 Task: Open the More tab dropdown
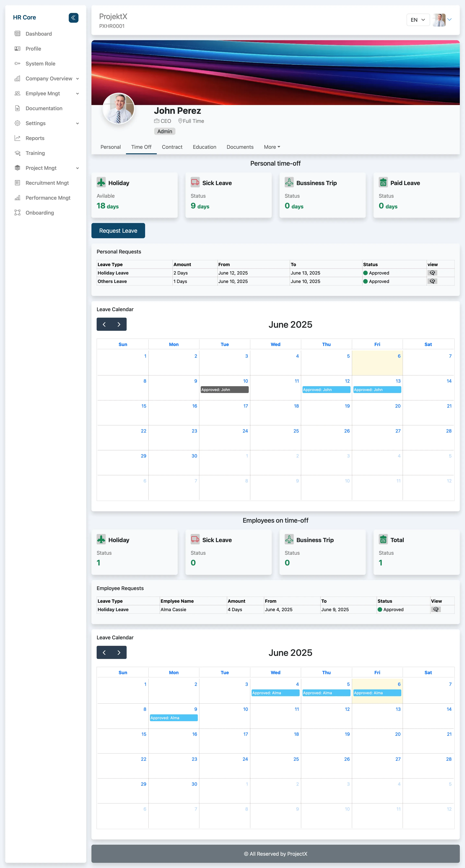pyautogui.click(x=272, y=147)
